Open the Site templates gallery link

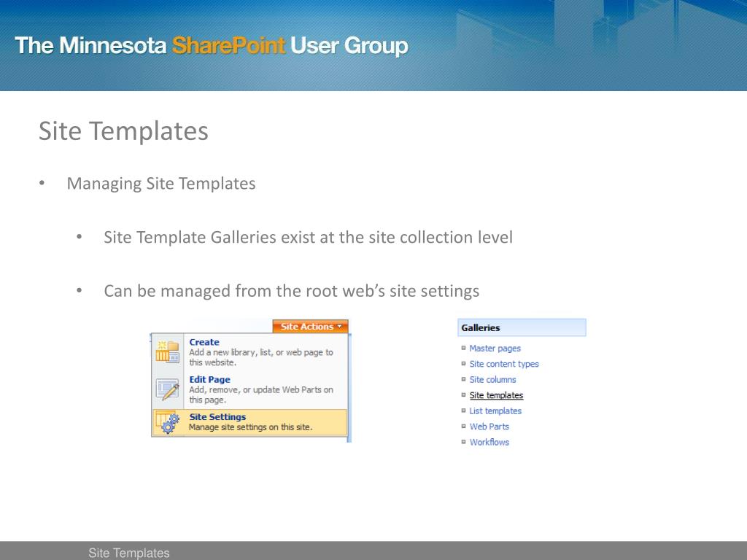496,395
